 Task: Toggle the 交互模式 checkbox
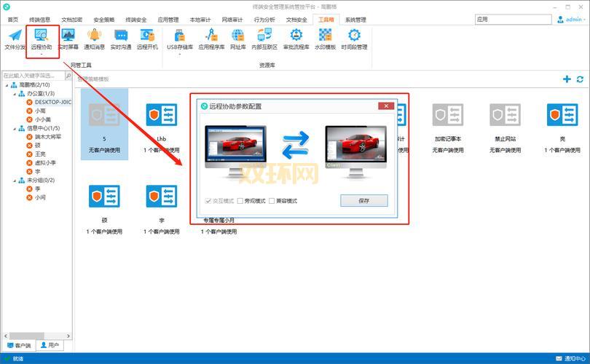(208, 201)
